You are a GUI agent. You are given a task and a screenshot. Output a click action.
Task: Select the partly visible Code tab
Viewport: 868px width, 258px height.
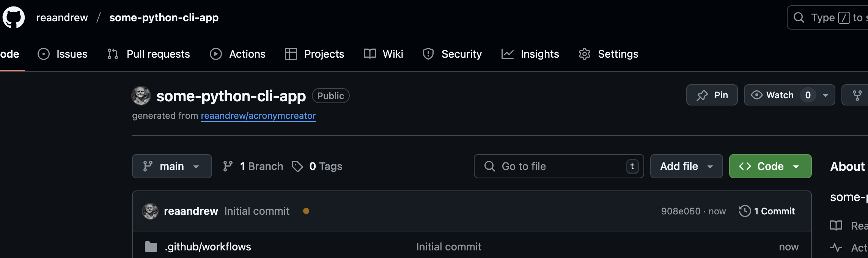[x=9, y=54]
